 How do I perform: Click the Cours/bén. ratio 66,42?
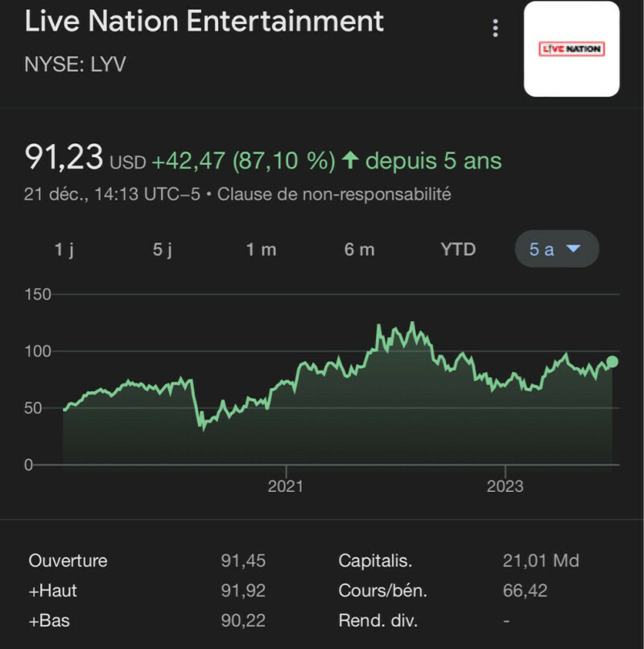(524, 591)
